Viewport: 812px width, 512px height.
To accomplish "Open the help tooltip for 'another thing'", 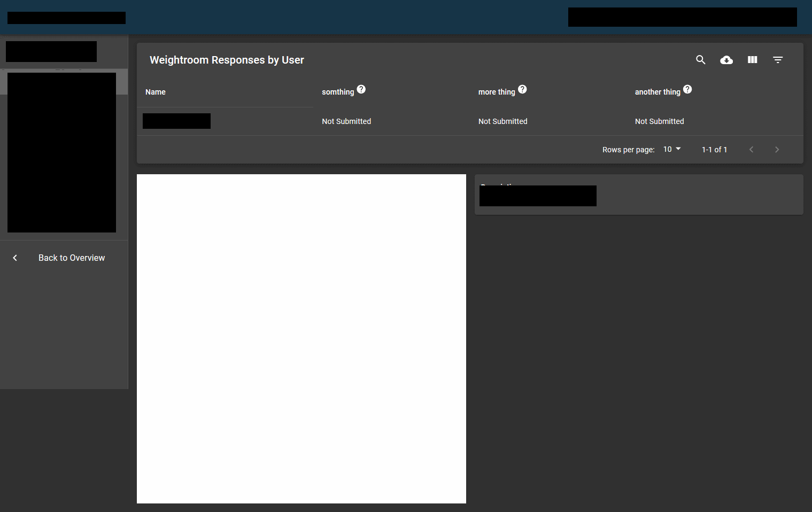I will coord(687,89).
